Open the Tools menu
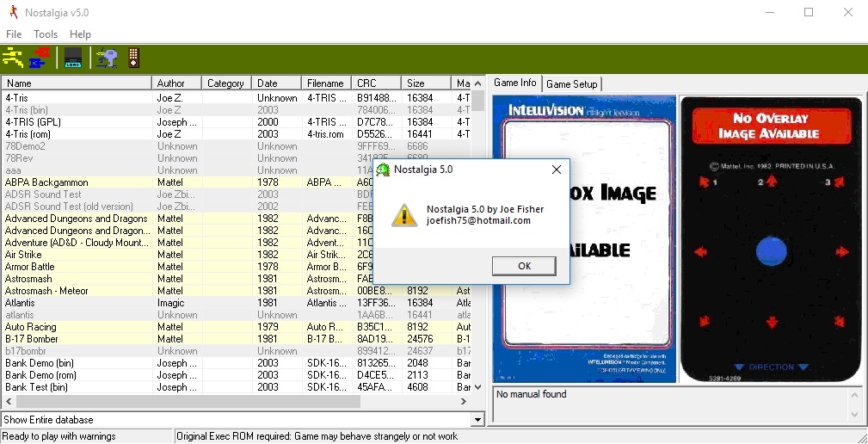The width and height of the screenshot is (868, 444). (x=46, y=34)
